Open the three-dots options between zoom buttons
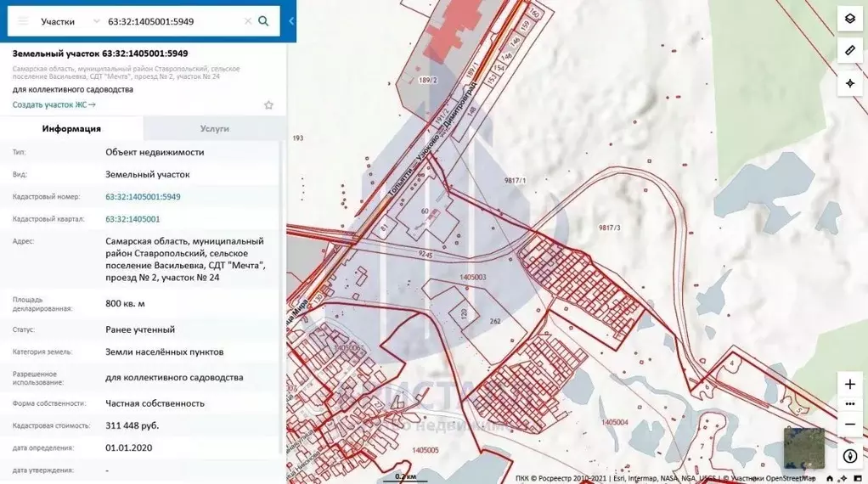This screenshot has height=484, width=868. click(849, 404)
